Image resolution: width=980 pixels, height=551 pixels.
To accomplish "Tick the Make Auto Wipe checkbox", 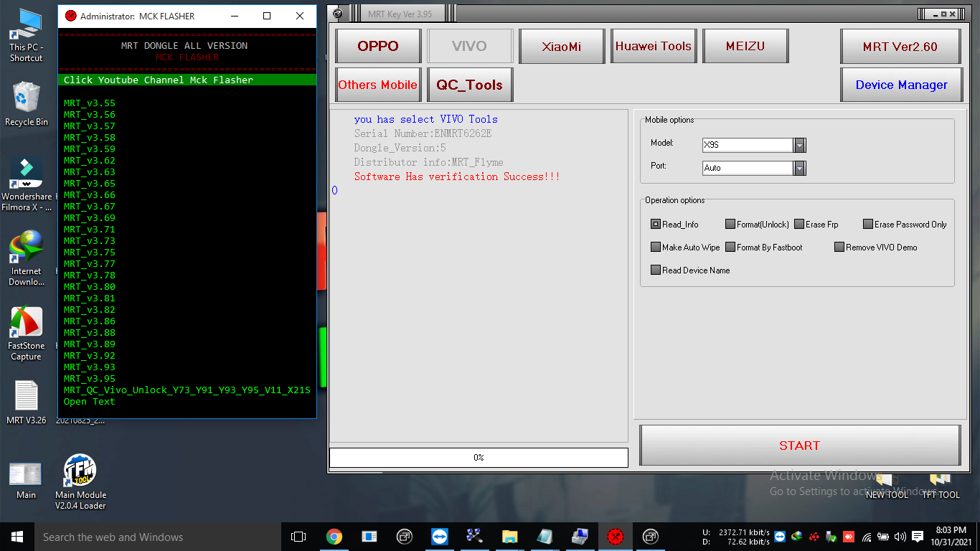I will pyautogui.click(x=656, y=248).
